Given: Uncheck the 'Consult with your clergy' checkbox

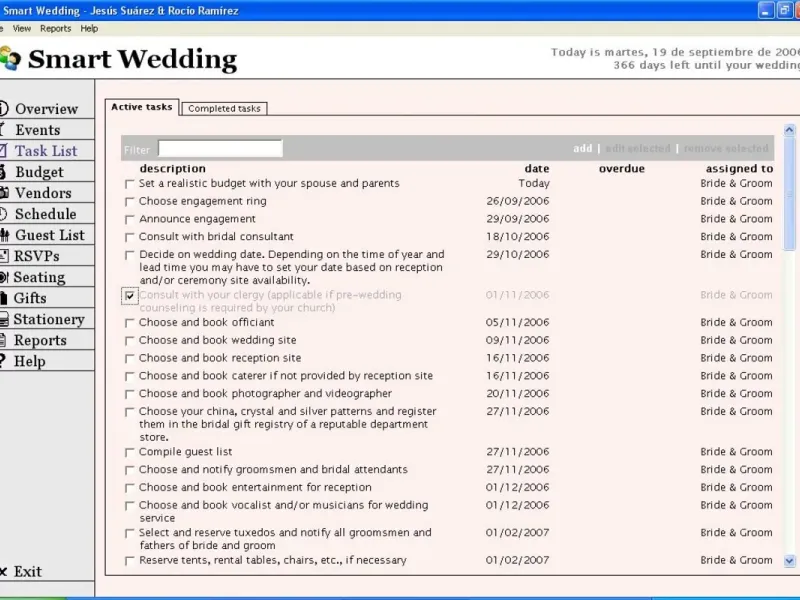Looking at the screenshot, I should tap(130, 296).
